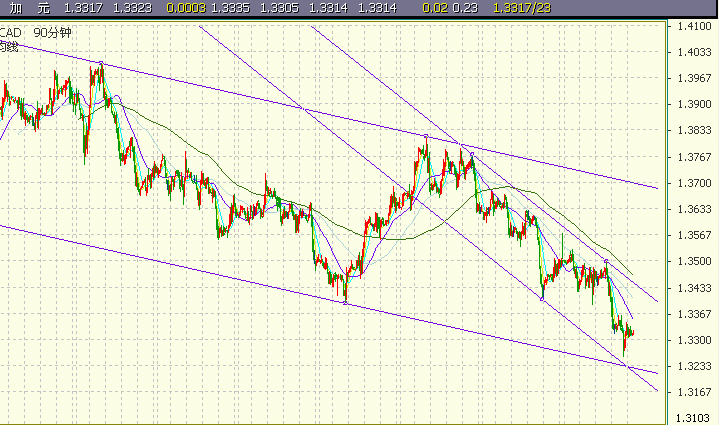720x425 pixels.
Task: Click the 1.4033 price axis label
Action: coord(694,52)
